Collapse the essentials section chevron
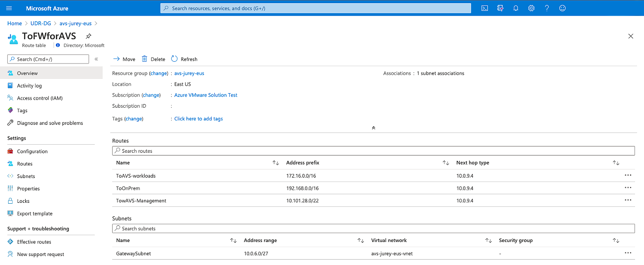Image resolution: width=644 pixels, height=265 pixels. [373, 128]
